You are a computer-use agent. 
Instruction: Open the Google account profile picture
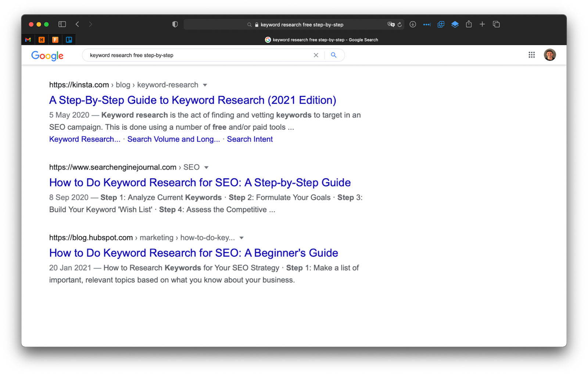[x=550, y=55]
